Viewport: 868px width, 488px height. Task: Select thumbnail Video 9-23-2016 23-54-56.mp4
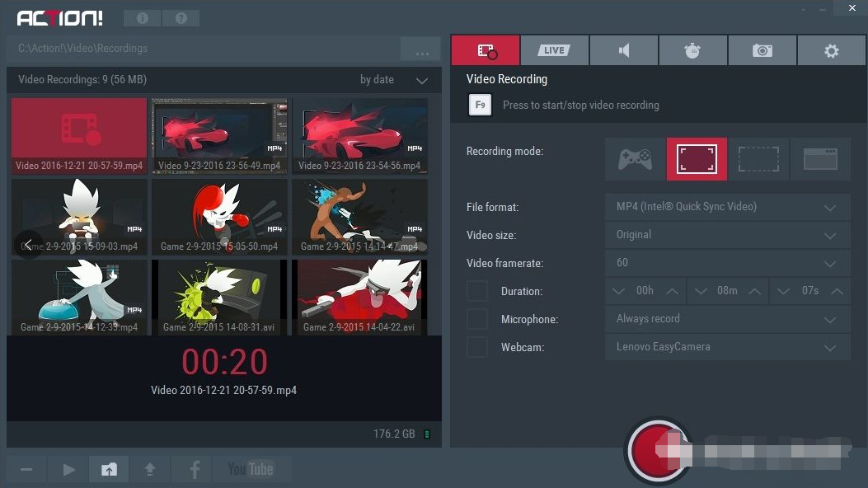(x=360, y=136)
